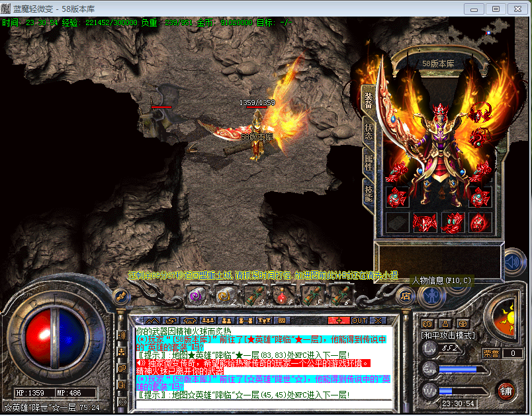This screenshot has height=416, width=532.
Task: Click the Wgt weight progress bar
Action: tap(461, 392)
